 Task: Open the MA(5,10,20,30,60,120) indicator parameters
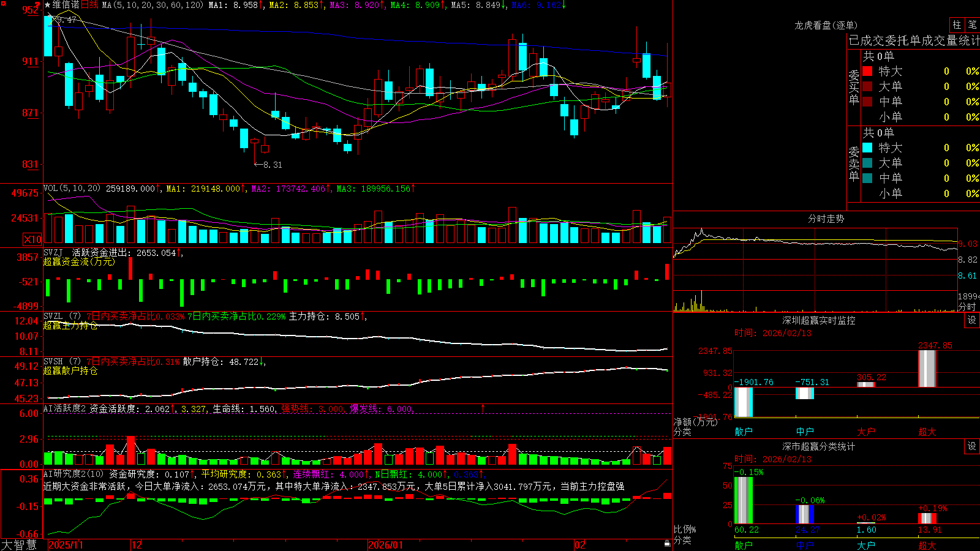(x=153, y=5)
